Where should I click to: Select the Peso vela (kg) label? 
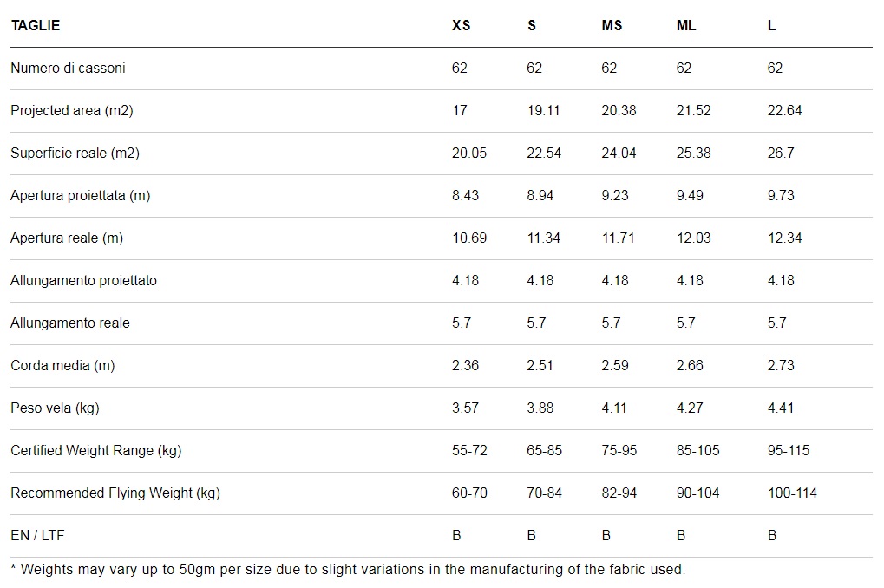pos(55,408)
